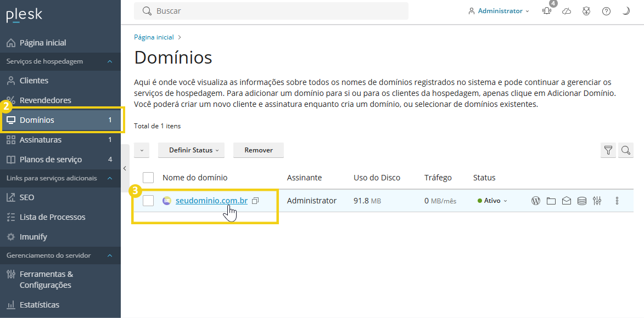644x318 pixels.
Task: Click the filter funnel icon
Action: click(608, 150)
